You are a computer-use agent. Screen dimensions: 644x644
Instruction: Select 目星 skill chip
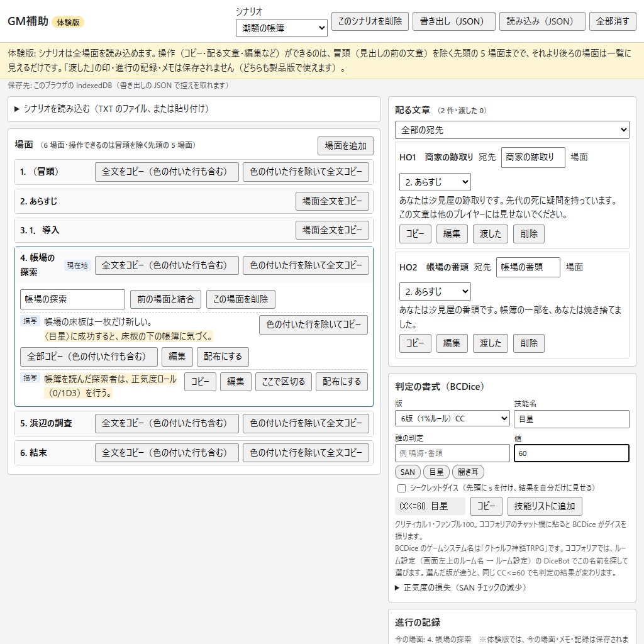[x=436, y=472]
